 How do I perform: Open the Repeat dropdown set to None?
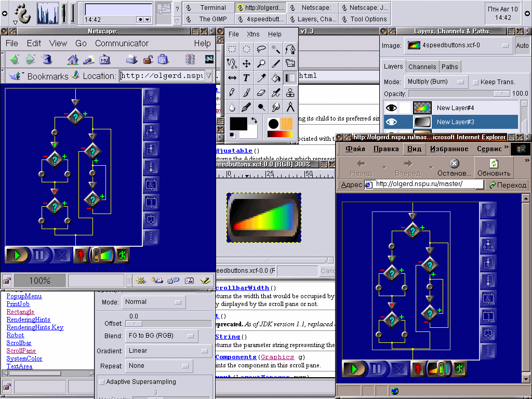point(159,366)
